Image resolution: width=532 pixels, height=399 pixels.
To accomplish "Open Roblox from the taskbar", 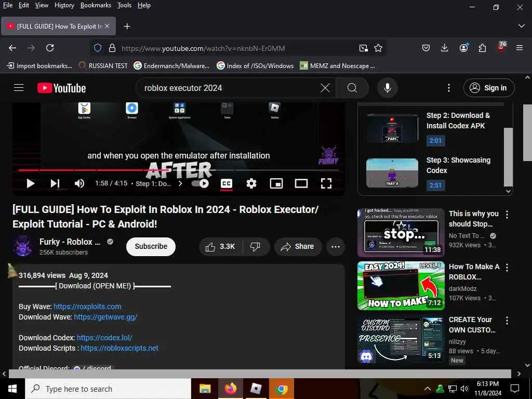I will [256, 389].
